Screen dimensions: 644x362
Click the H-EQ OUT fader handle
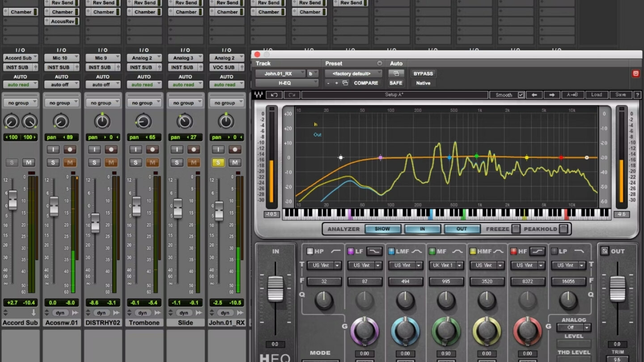point(618,289)
